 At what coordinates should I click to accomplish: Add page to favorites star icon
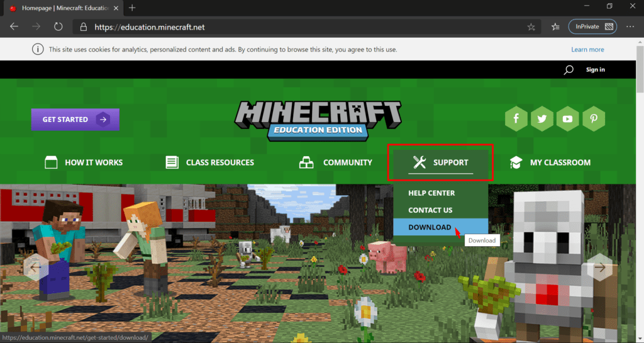(531, 27)
